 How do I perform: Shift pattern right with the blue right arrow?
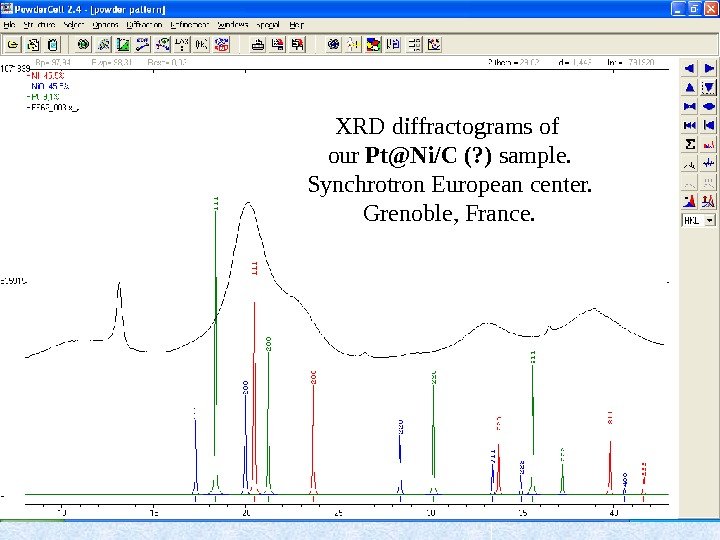(x=709, y=68)
